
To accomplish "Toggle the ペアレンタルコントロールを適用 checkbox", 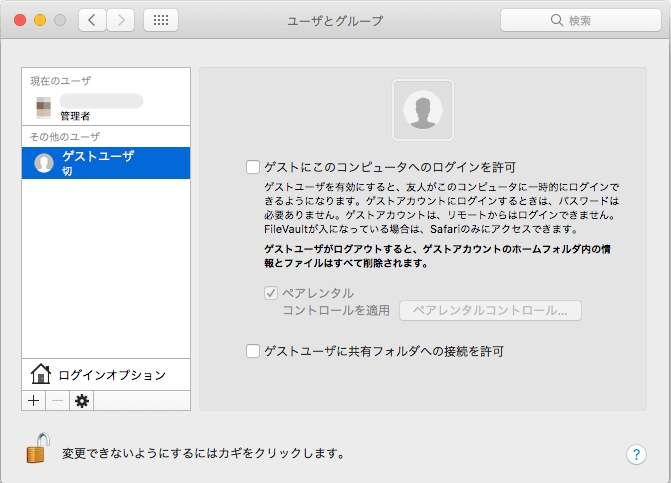I will 271,293.
